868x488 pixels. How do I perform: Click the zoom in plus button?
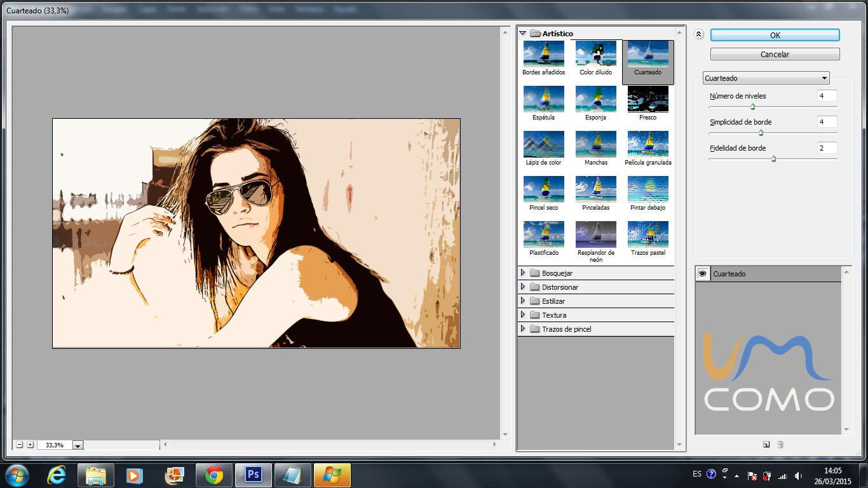pyautogui.click(x=30, y=445)
